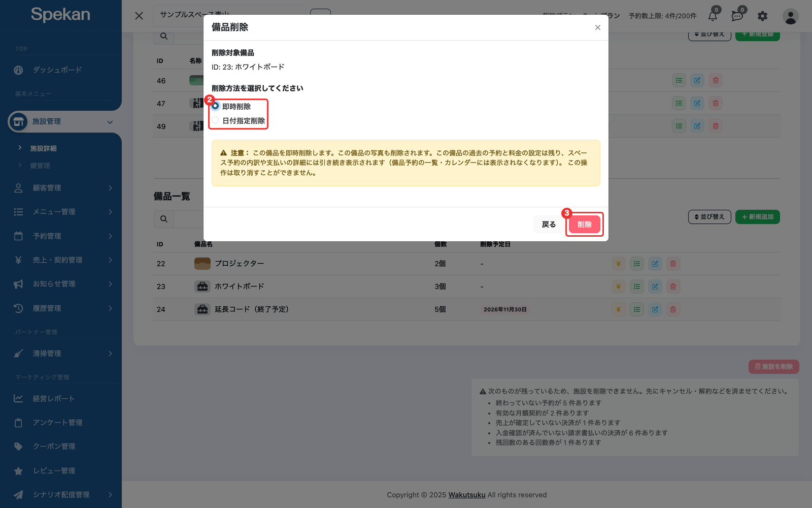Close the sidebar with X icon
Screen dimensions: 812x508
pos(139,16)
